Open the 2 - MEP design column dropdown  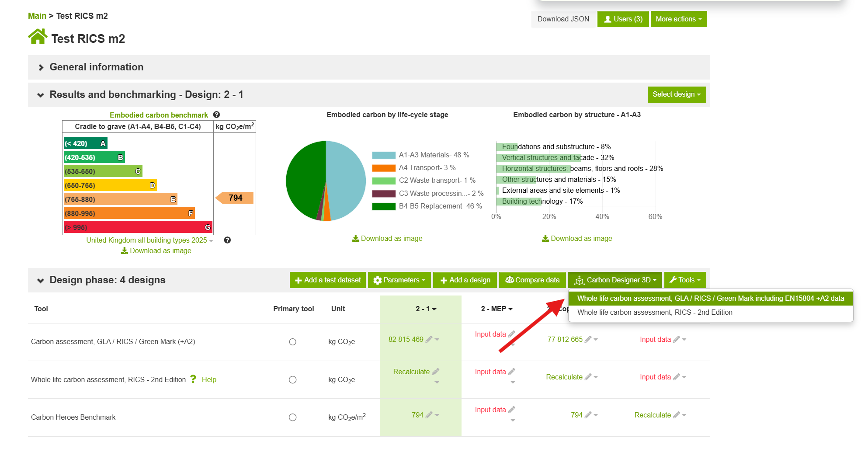(496, 309)
